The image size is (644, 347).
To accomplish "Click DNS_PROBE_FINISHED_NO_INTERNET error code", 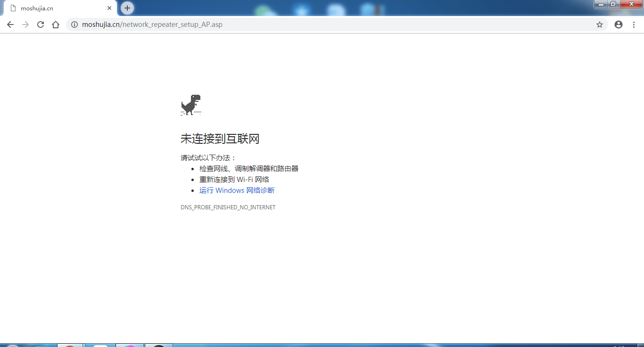I will coord(228,207).
